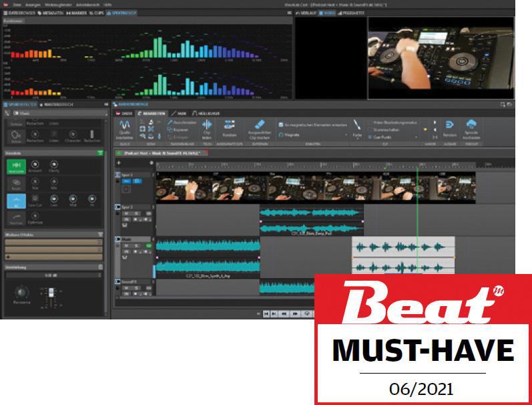The image size is (532, 405).
Task: Click the skip-to-start transport button
Action: click(x=266, y=313)
